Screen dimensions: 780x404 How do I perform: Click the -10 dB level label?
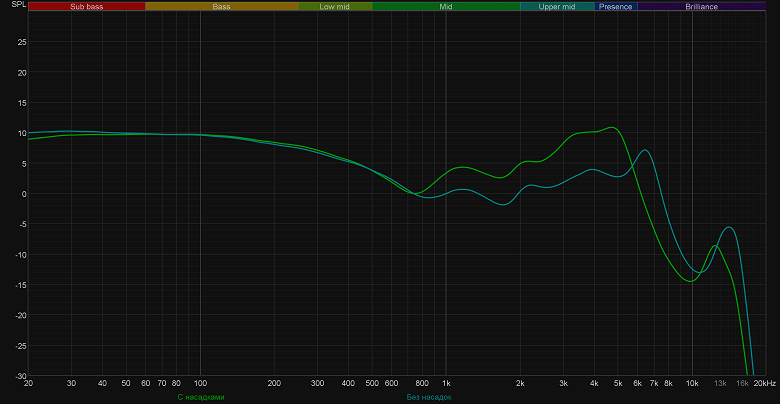(x=20, y=254)
